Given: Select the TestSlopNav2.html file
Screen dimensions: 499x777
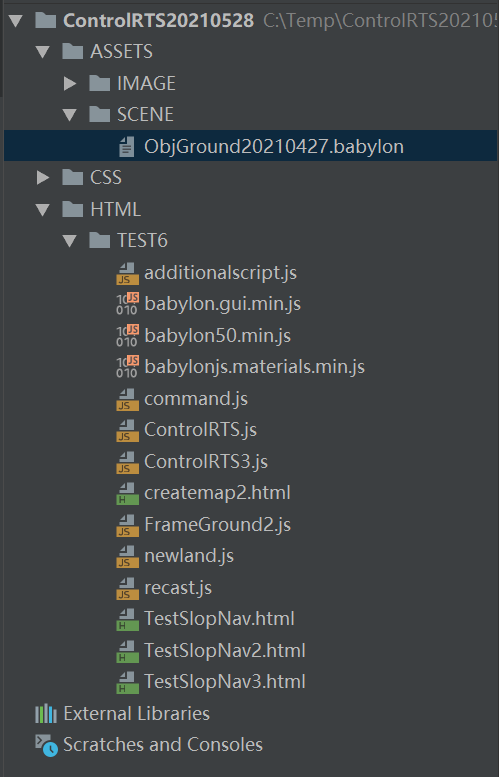Looking at the screenshot, I should (224, 651).
